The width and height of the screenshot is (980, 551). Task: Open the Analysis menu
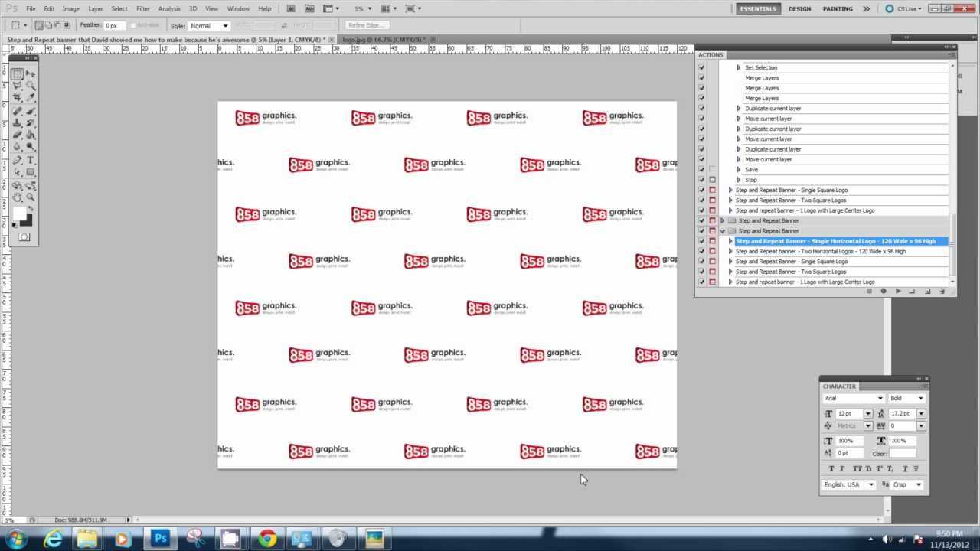169,8
